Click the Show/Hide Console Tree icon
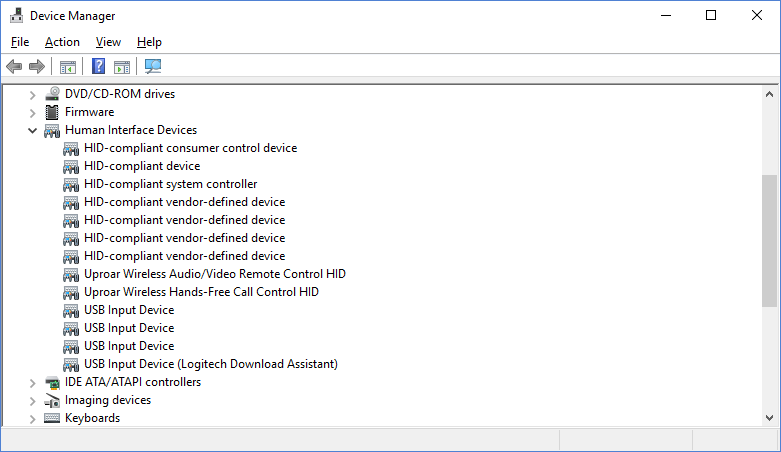This screenshot has height=452, width=781. 68,66
